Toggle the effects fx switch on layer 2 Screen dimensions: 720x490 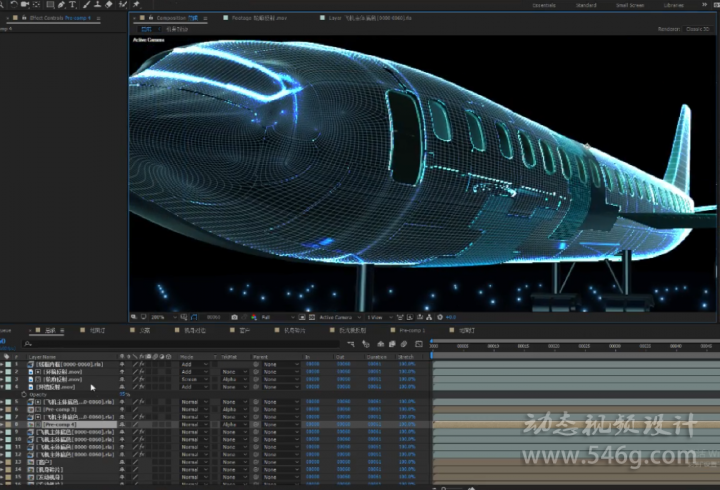pyautogui.click(x=142, y=372)
